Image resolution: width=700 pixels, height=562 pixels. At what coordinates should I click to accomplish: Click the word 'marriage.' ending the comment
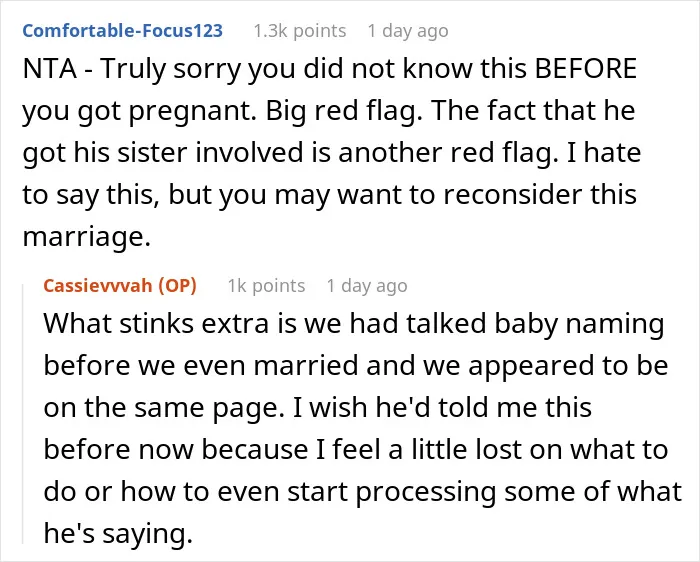(x=87, y=237)
